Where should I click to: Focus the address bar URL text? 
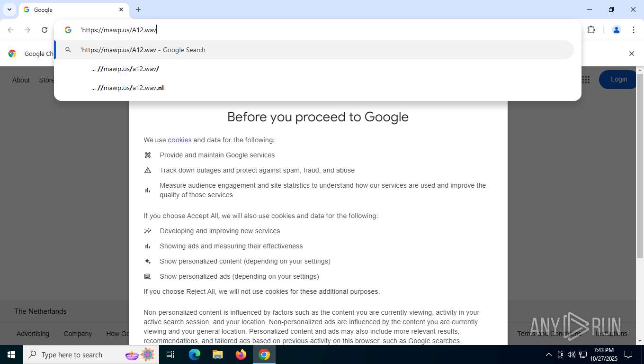click(118, 30)
